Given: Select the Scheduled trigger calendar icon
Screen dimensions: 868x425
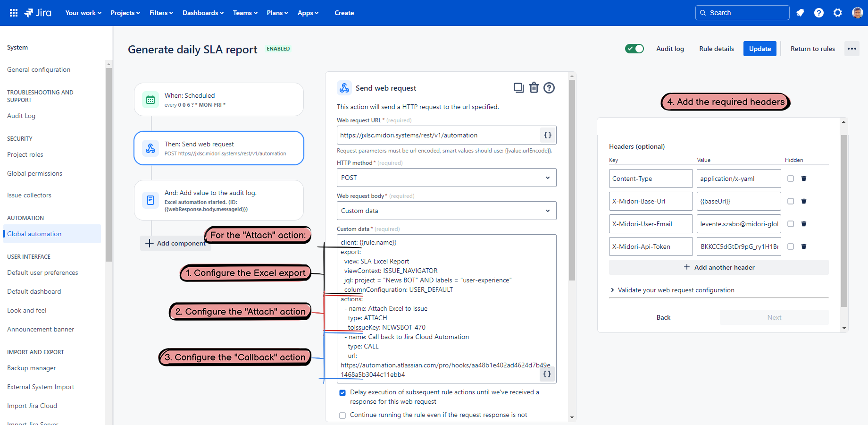Looking at the screenshot, I should tap(150, 100).
